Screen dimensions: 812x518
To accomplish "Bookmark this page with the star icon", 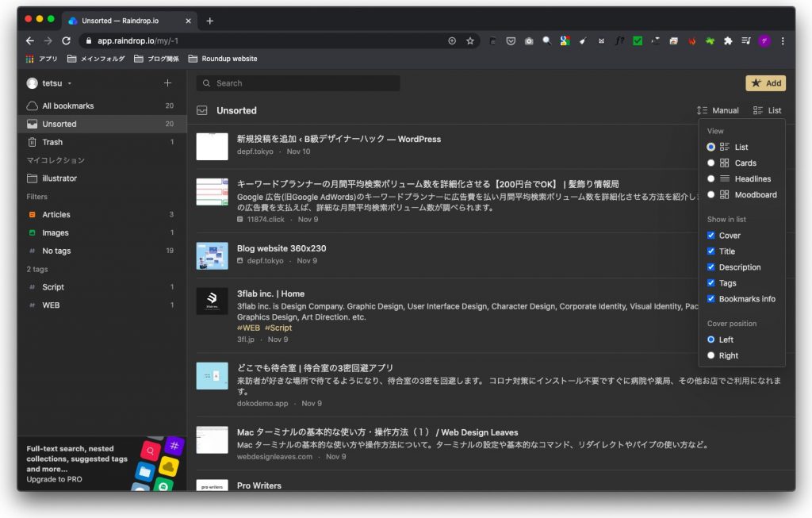I will [x=470, y=41].
